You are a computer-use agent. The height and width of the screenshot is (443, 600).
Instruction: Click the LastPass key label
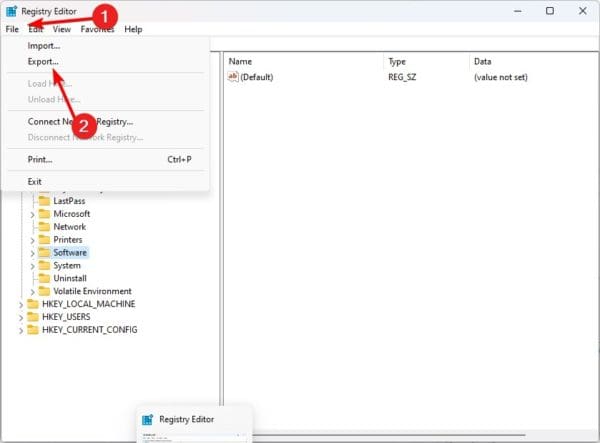coord(69,201)
